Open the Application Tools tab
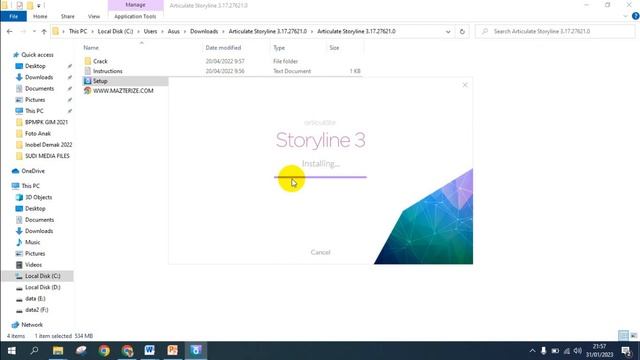Viewport: 640px width, 360px height. pos(135,16)
